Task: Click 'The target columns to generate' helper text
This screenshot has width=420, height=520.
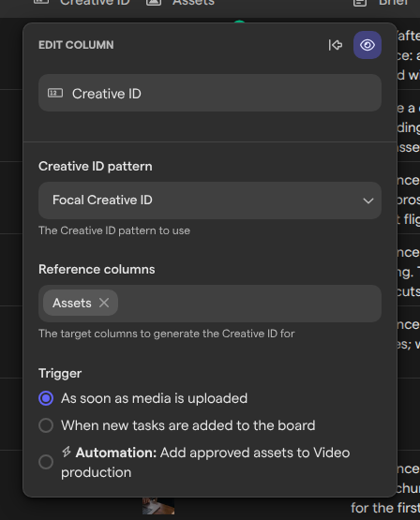Action: (x=167, y=334)
